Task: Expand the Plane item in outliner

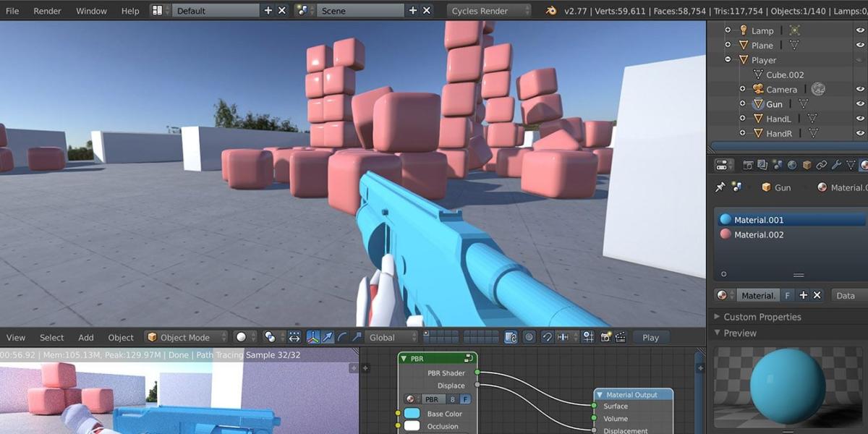Action: (x=729, y=45)
